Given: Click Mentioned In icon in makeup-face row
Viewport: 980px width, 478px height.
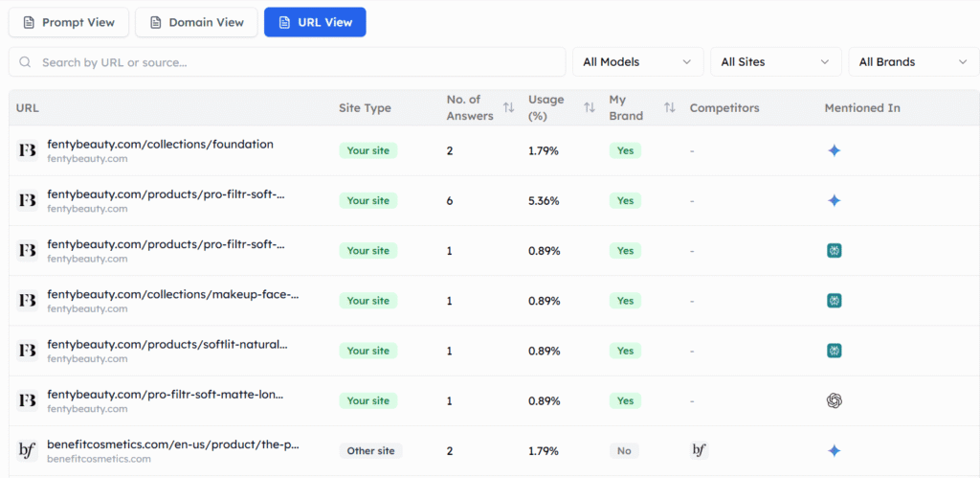Looking at the screenshot, I should [x=834, y=301].
